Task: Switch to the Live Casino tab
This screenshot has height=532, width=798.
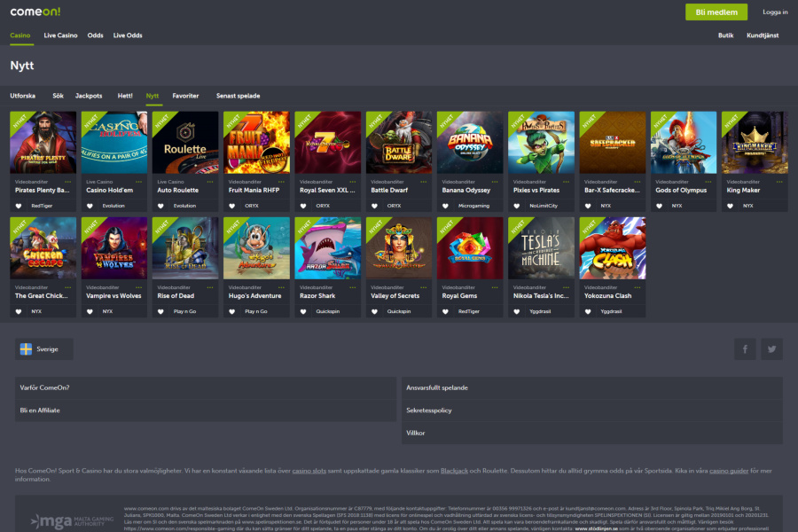Action: (x=60, y=35)
